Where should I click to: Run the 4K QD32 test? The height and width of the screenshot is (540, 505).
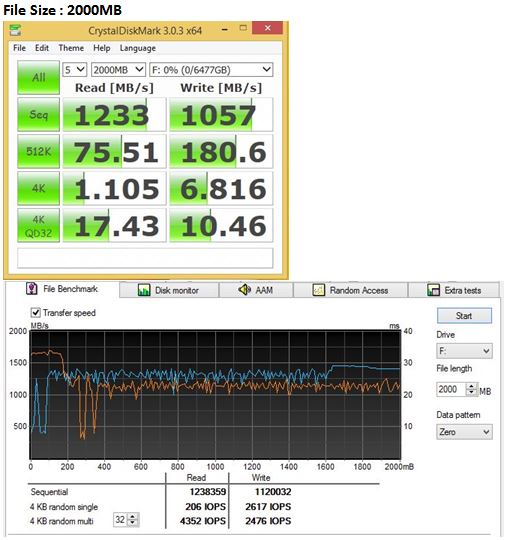38,225
